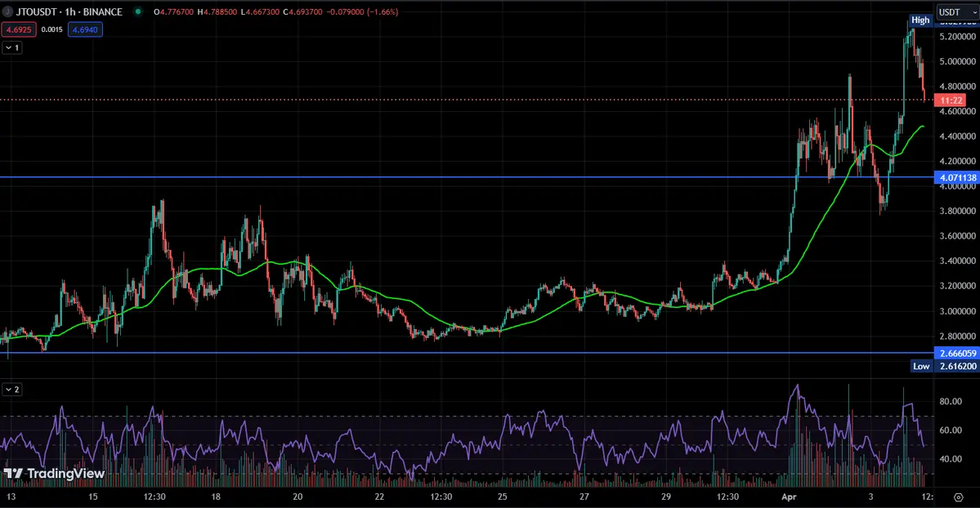Click the High price tag
Image resolution: width=980 pixels, height=508 pixels.
point(920,20)
